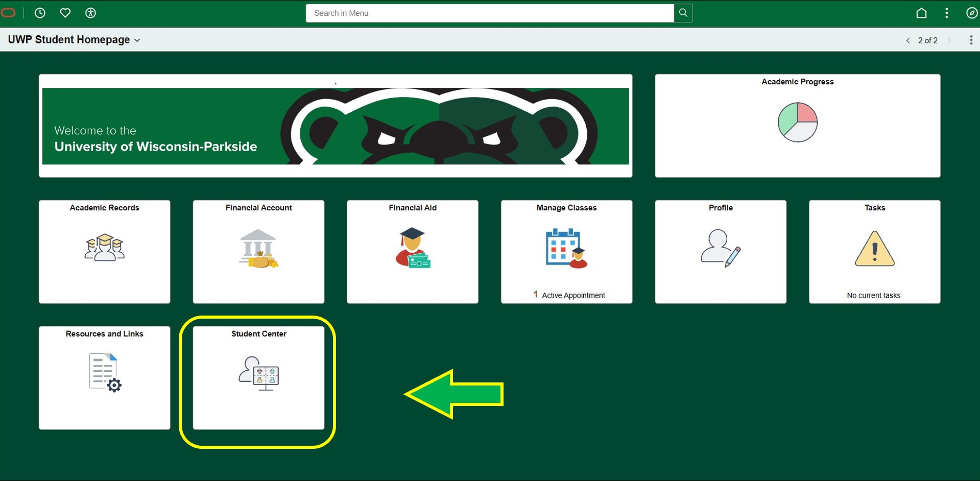Click the Tasks warning triangle icon
The width and height of the screenshot is (980, 481).
pos(874,249)
